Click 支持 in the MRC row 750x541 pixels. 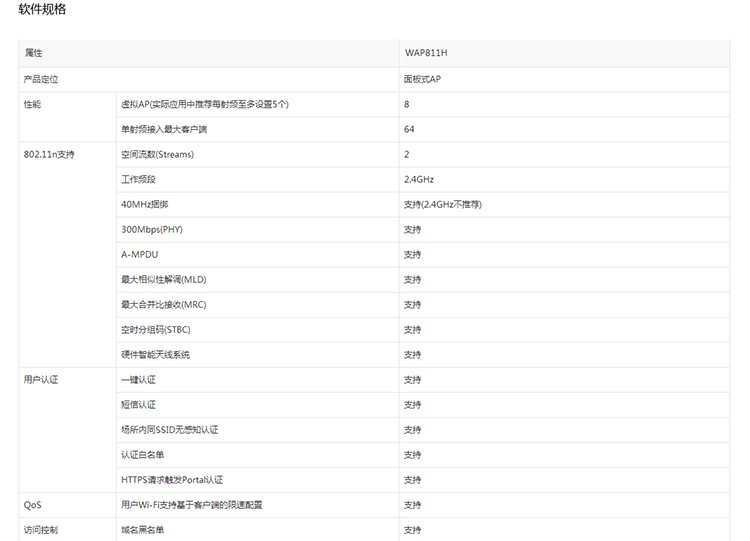pos(564,305)
